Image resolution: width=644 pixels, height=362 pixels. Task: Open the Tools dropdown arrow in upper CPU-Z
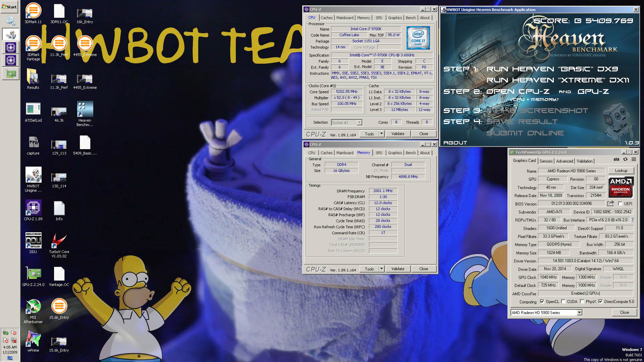(381, 134)
